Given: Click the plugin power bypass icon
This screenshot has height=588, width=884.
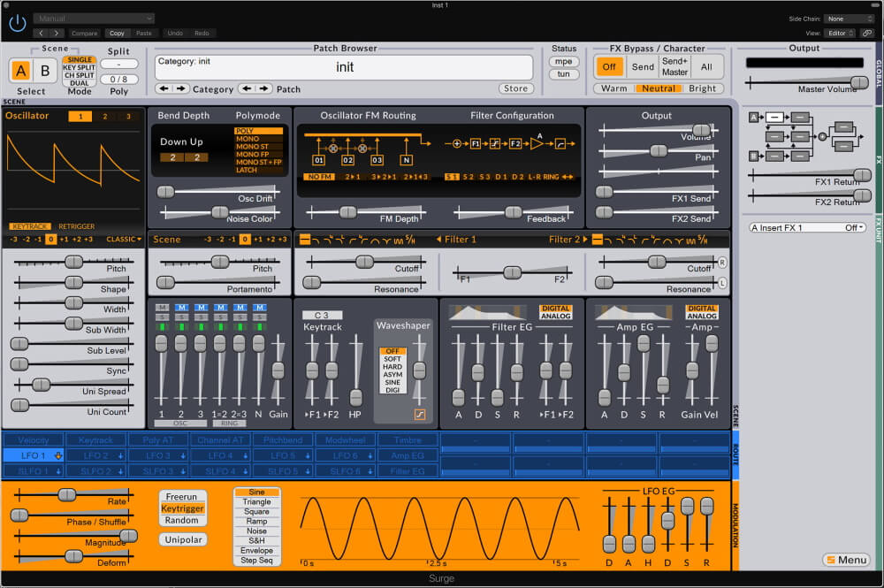Looking at the screenshot, I should coord(18,24).
